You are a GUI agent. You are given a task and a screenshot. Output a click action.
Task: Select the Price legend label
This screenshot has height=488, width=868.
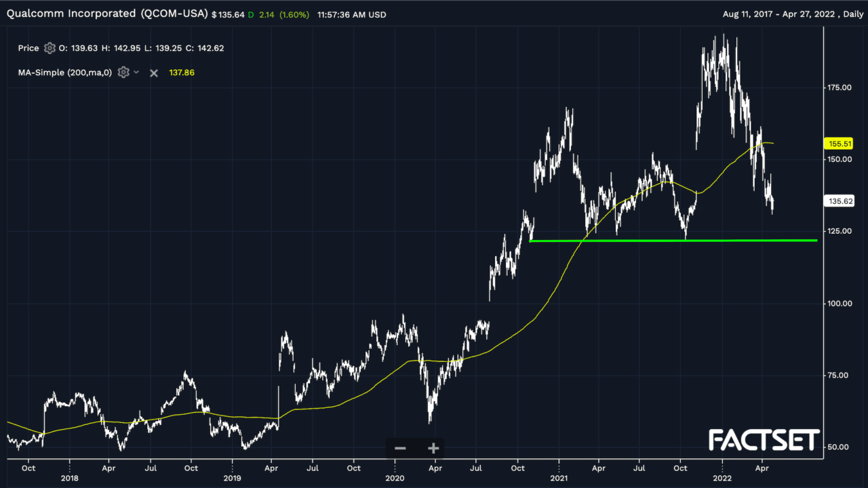(28, 48)
